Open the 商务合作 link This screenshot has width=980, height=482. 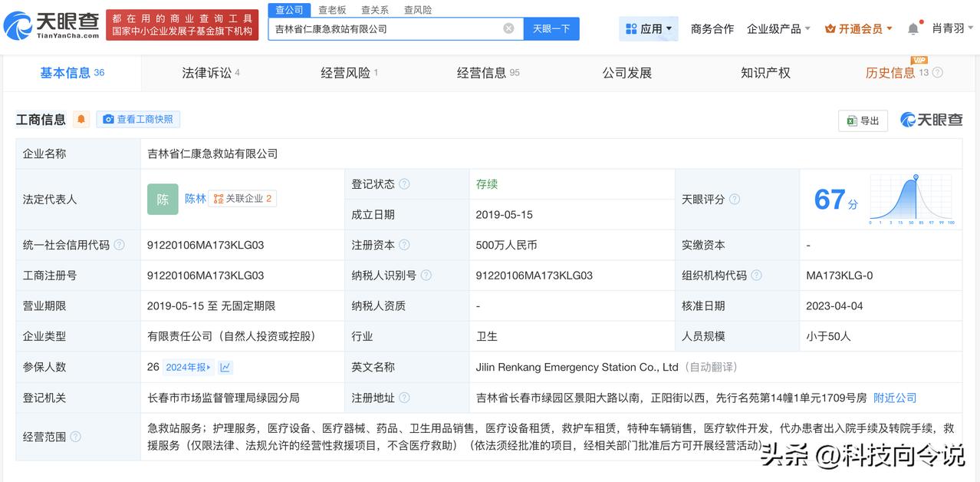click(712, 28)
